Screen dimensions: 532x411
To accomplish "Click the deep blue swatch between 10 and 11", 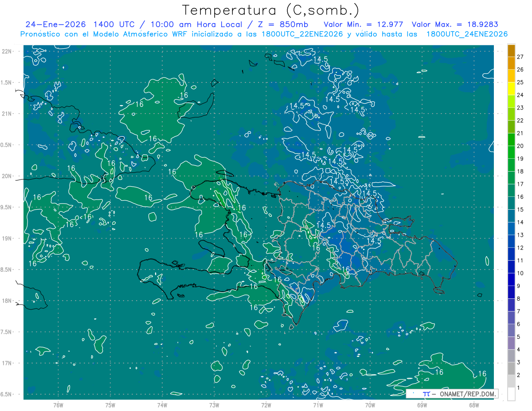I will (x=511, y=267).
